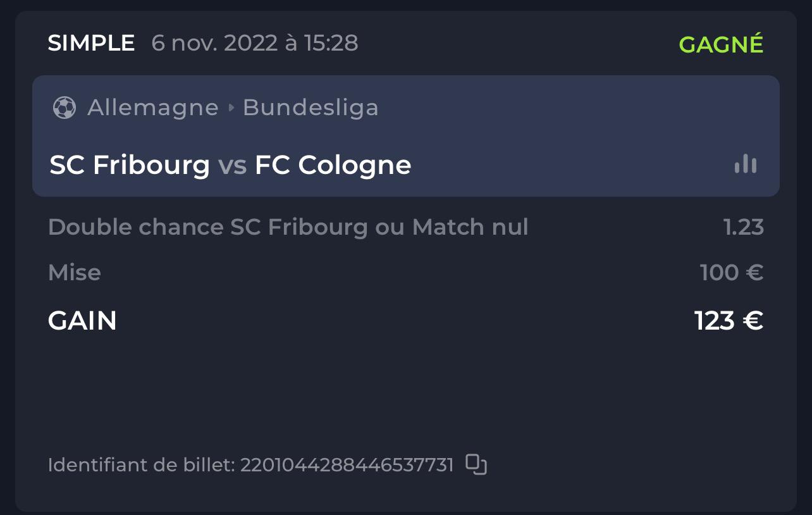Copy the ticket identifier with copy icon

coord(476,464)
